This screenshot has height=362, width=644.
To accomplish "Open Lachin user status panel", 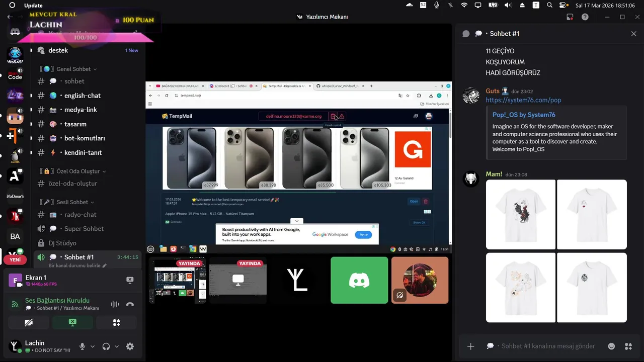I will tap(40, 346).
